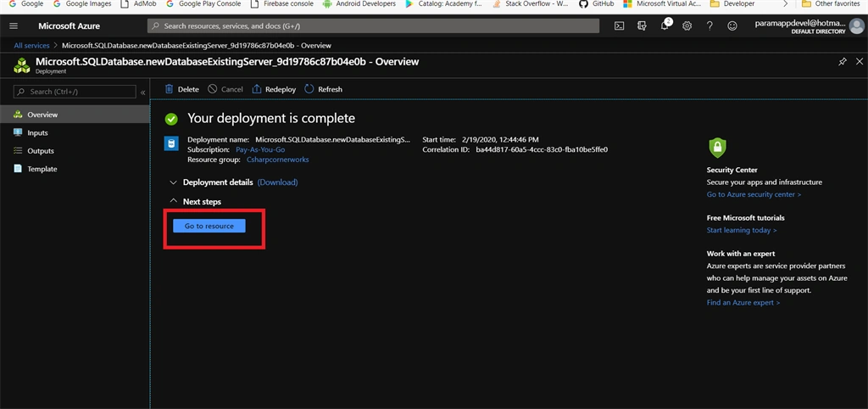The image size is (868, 409).
Task: Redeploy the deployment
Action: [x=274, y=89]
